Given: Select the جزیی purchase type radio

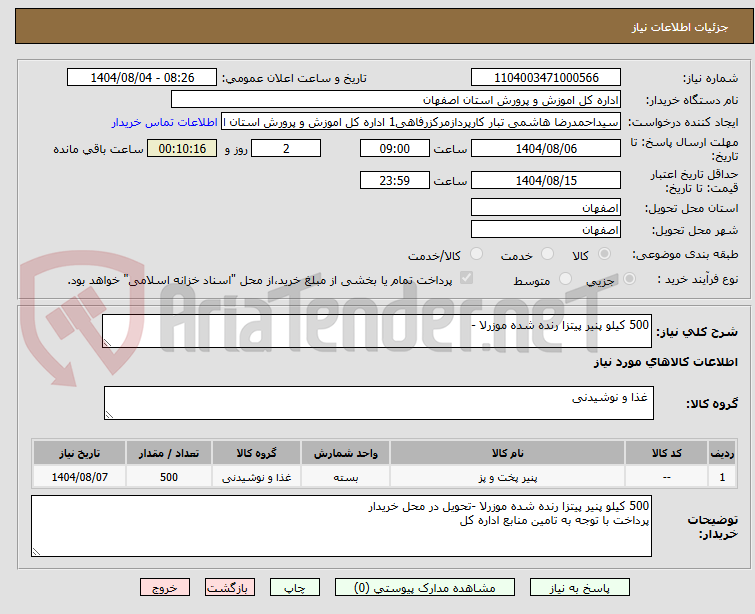Looking at the screenshot, I should pos(629,279).
